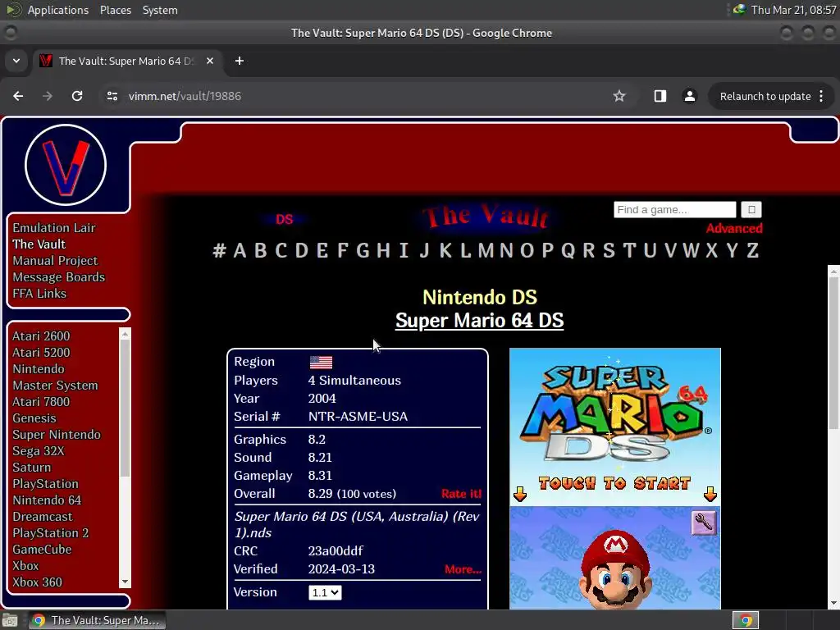The width and height of the screenshot is (840, 630).
Task: Browse games starting with letter S
Action: click(609, 250)
